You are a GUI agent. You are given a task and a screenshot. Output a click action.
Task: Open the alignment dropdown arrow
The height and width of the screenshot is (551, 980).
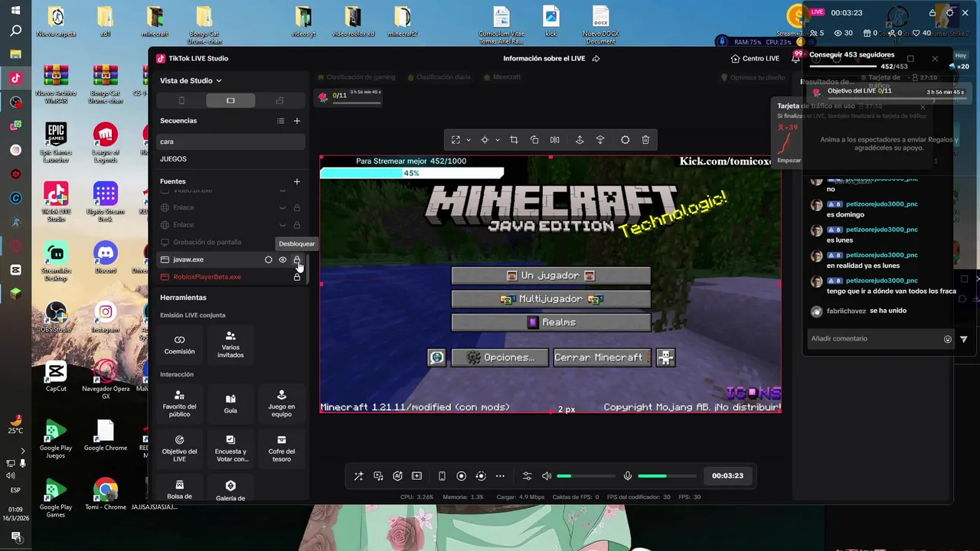coord(498,140)
